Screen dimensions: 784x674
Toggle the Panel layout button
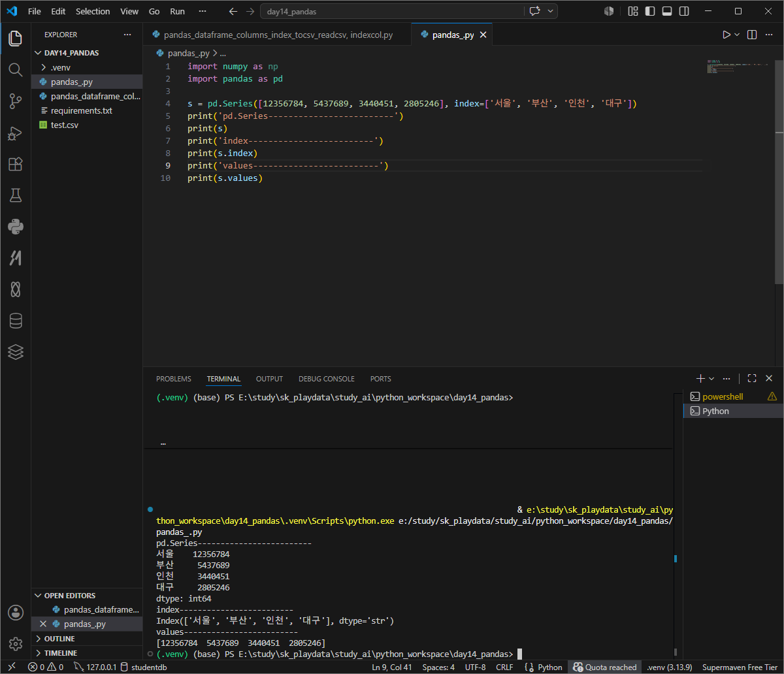(x=667, y=11)
